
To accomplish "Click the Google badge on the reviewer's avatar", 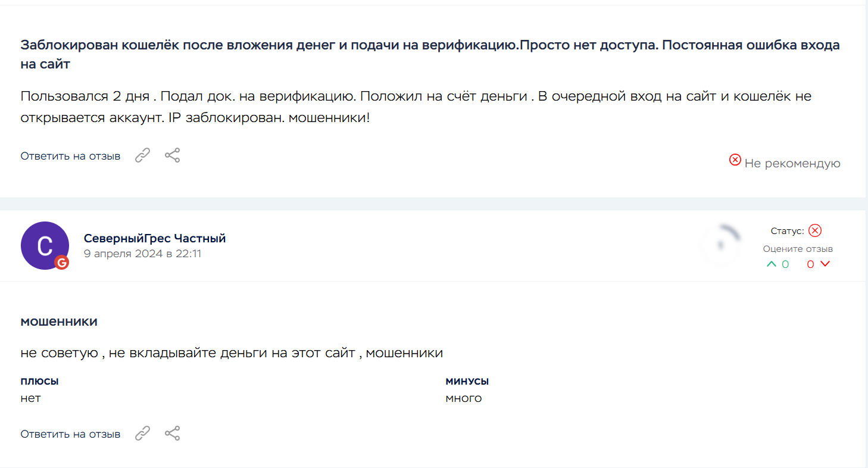I will pos(61,263).
